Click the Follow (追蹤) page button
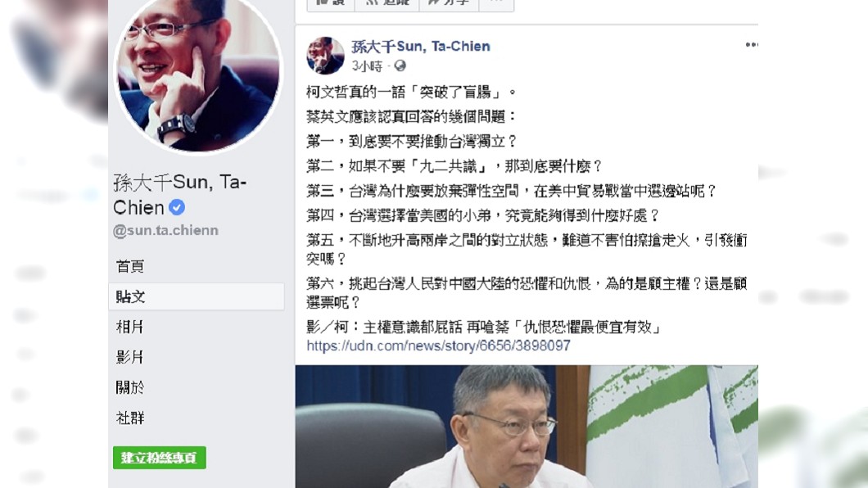The height and width of the screenshot is (488, 868). pyautogui.click(x=387, y=4)
